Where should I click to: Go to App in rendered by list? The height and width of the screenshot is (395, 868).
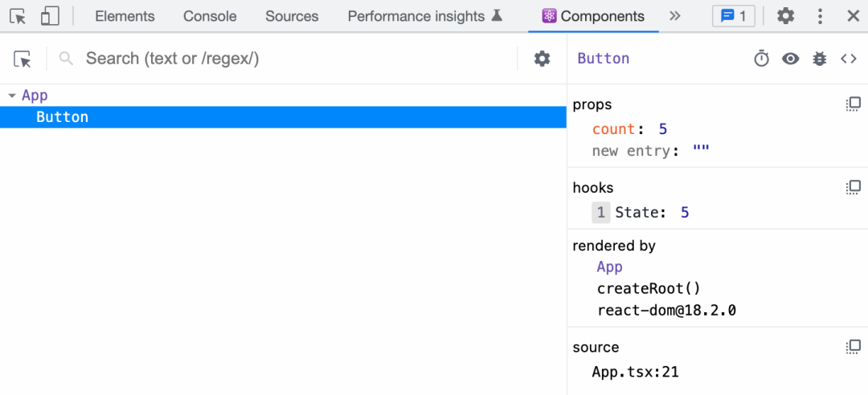click(x=610, y=267)
